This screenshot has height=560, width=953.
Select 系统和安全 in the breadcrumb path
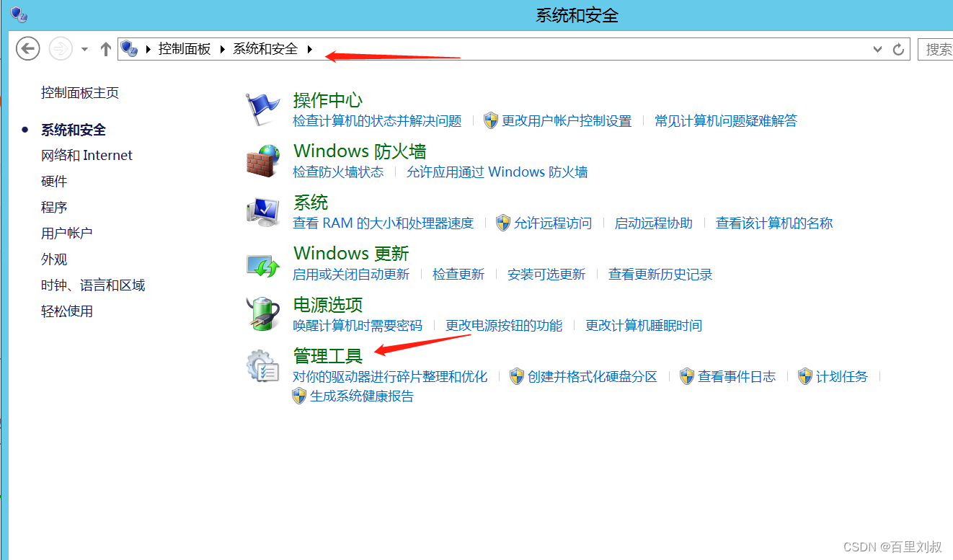(x=265, y=49)
